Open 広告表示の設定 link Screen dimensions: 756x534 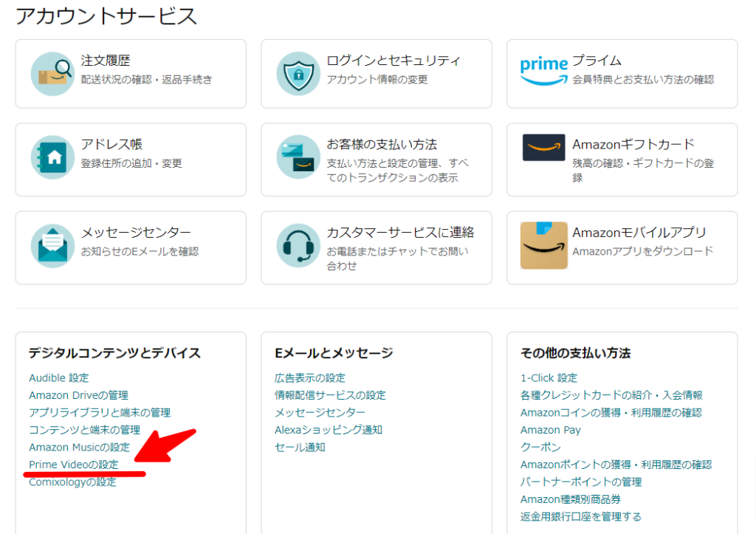[310, 378]
